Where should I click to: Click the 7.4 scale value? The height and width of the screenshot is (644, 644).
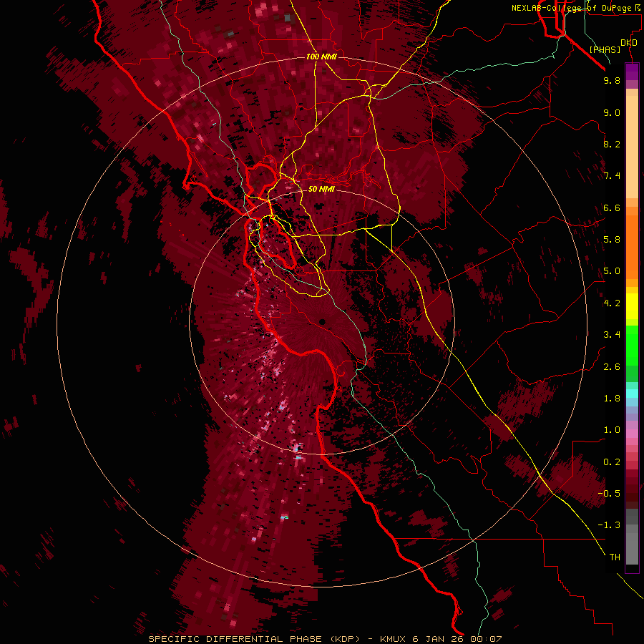[x=612, y=176]
